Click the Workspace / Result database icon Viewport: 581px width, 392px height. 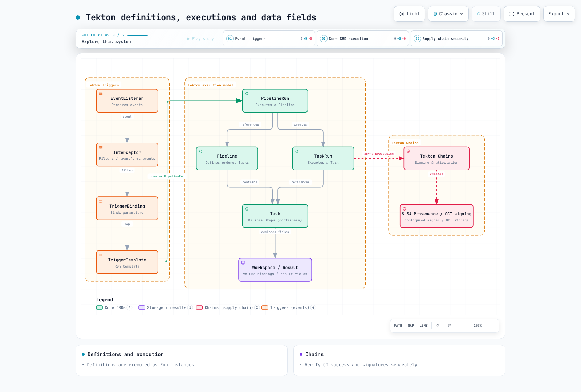[243, 263]
